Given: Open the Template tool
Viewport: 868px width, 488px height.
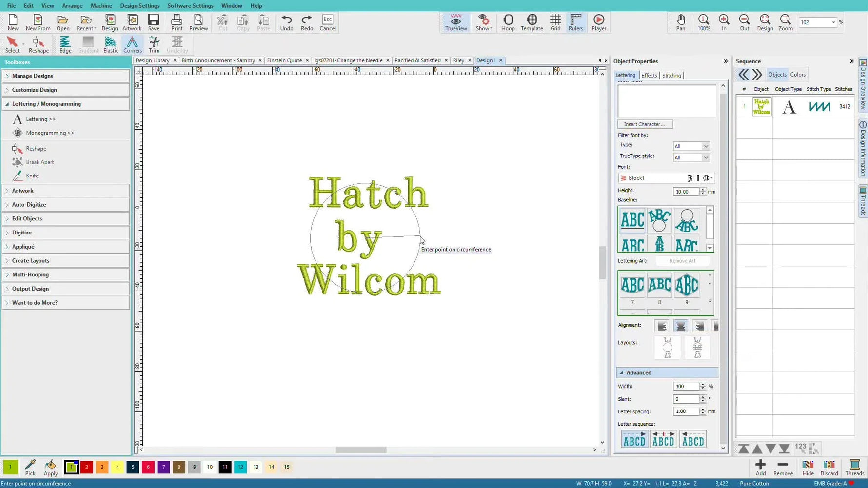Looking at the screenshot, I should point(532,22).
